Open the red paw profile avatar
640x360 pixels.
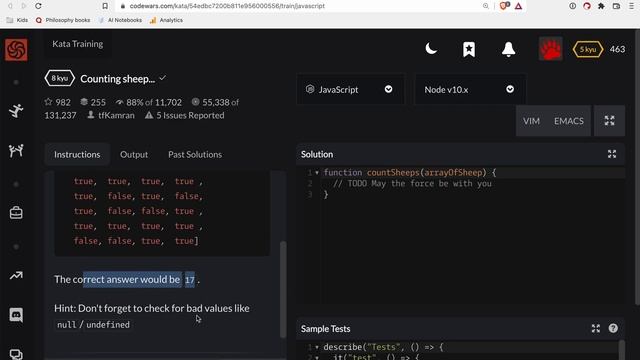pyautogui.click(x=551, y=49)
